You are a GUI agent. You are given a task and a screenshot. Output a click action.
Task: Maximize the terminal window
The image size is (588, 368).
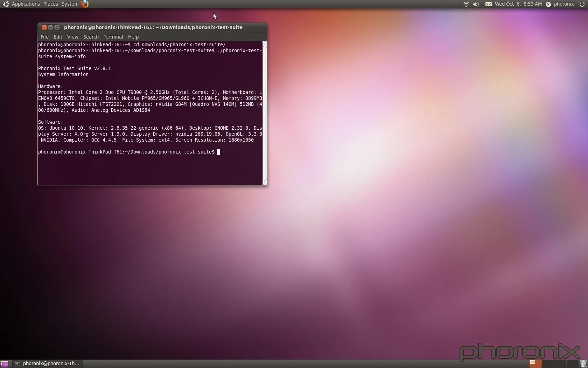coord(57,27)
